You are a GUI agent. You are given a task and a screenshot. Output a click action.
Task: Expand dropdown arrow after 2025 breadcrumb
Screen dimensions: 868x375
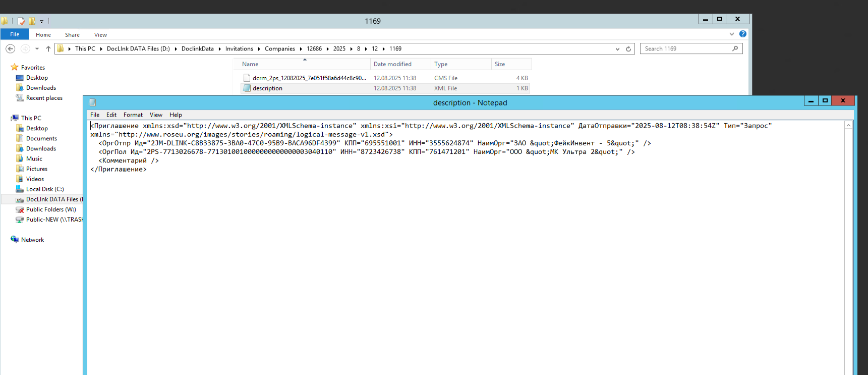(x=352, y=49)
